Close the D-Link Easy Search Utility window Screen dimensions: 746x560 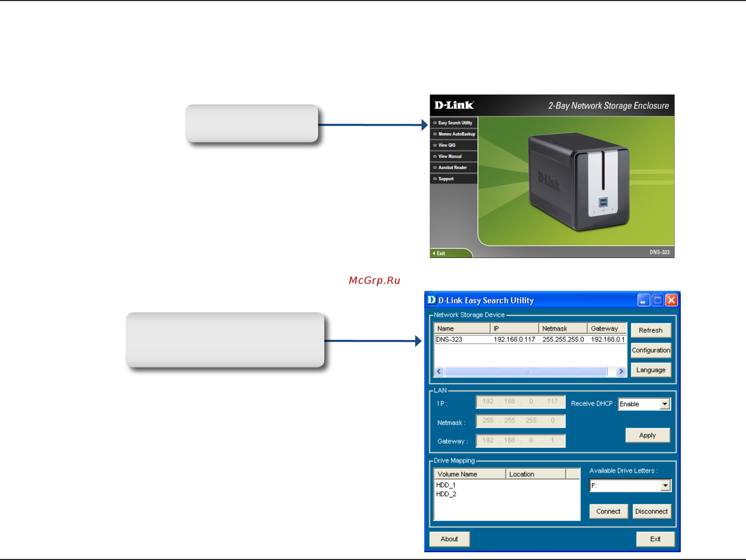click(x=671, y=300)
